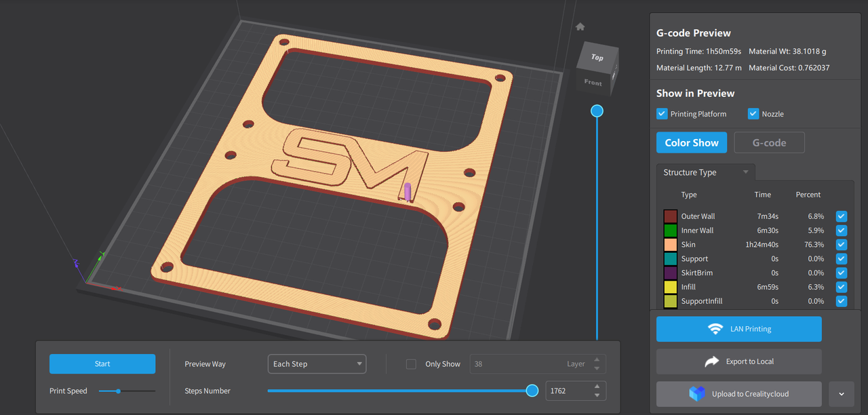Open the Each Step preview way dropdown

point(317,364)
